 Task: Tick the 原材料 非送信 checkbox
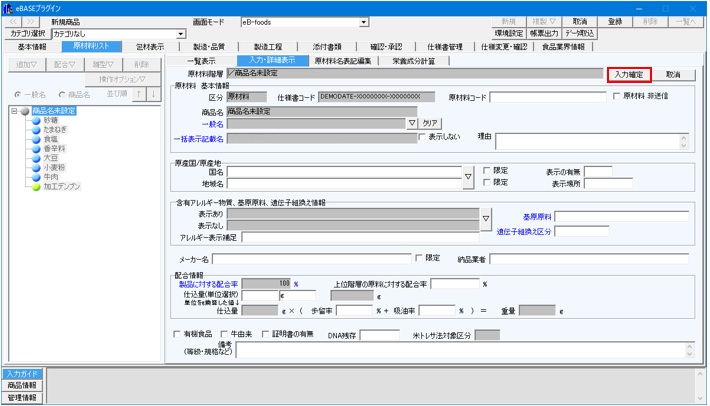pyautogui.click(x=616, y=96)
